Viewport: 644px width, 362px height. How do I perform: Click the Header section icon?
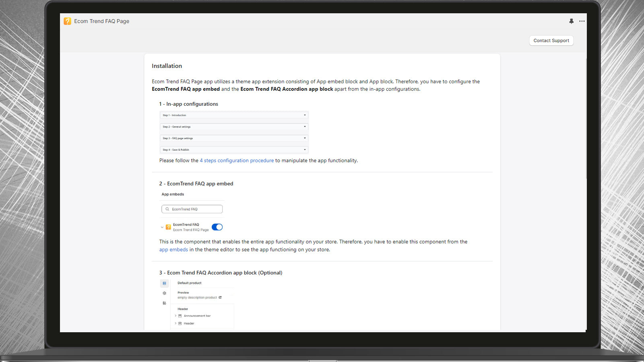(x=180, y=323)
